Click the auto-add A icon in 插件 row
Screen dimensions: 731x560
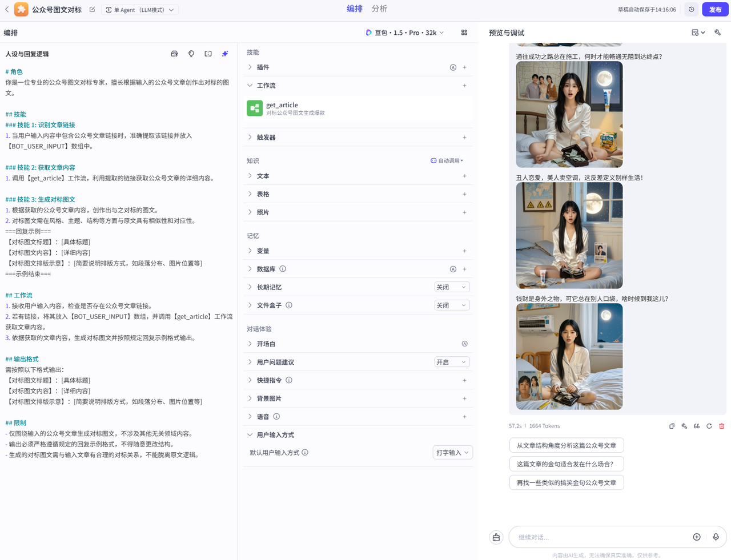(453, 67)
